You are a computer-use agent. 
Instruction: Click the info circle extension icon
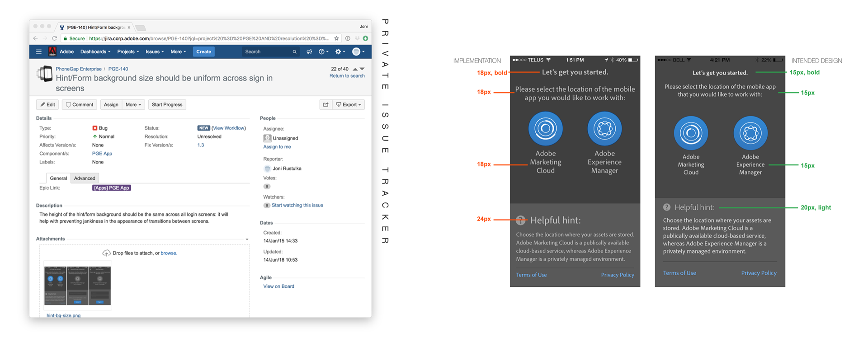(348, 38)
